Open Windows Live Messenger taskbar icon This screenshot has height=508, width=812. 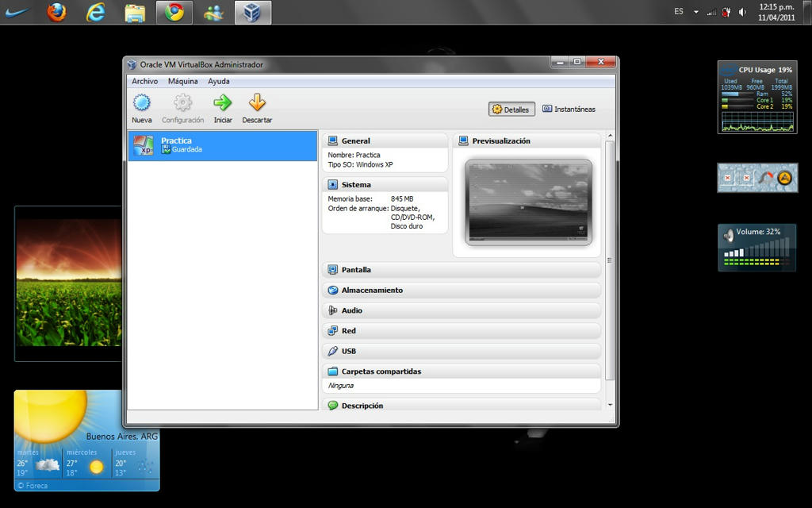coord(213,13)
